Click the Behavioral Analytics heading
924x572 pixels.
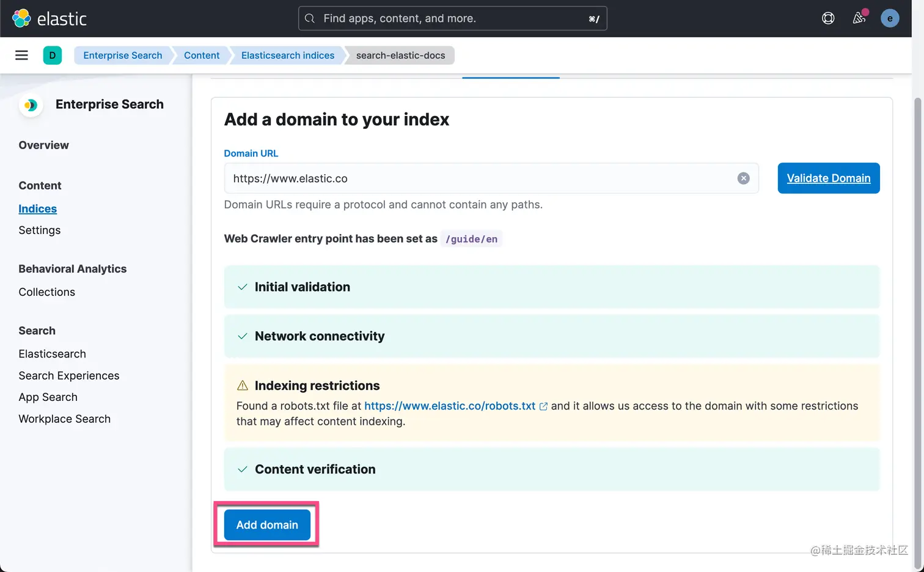tap(73, 269)
